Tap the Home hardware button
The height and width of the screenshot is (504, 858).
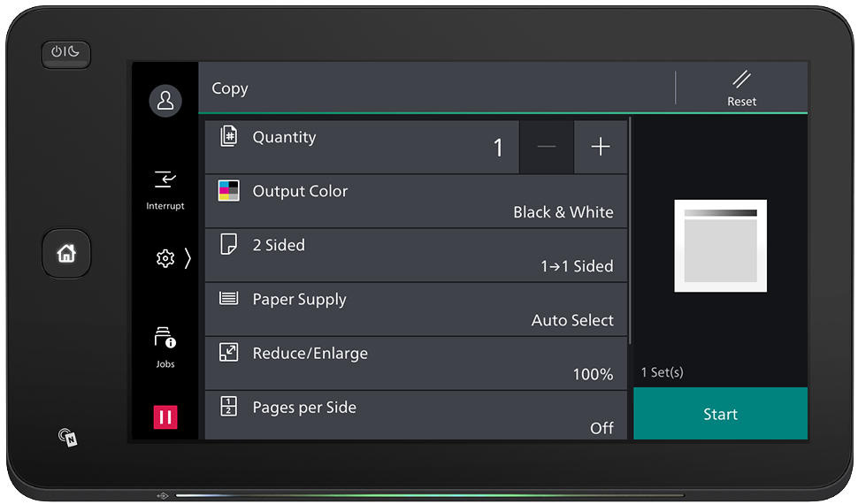coord(66,254)
